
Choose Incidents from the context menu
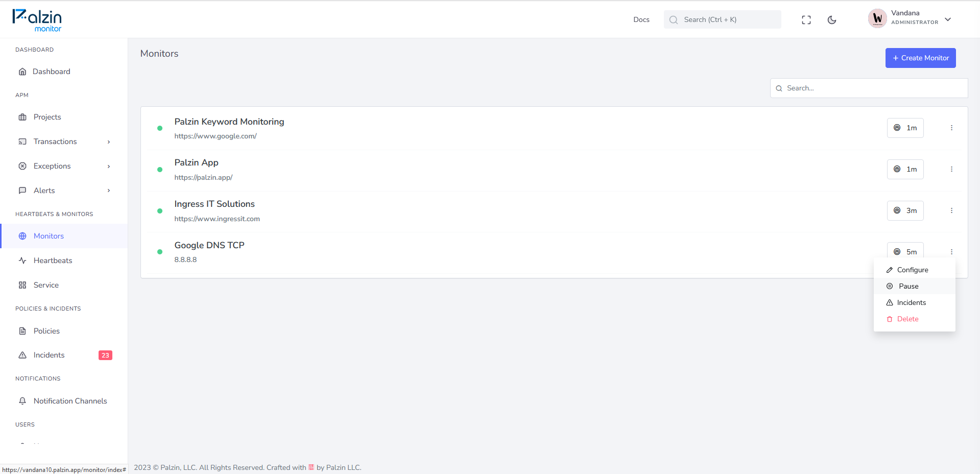click(x=914, y=302)
